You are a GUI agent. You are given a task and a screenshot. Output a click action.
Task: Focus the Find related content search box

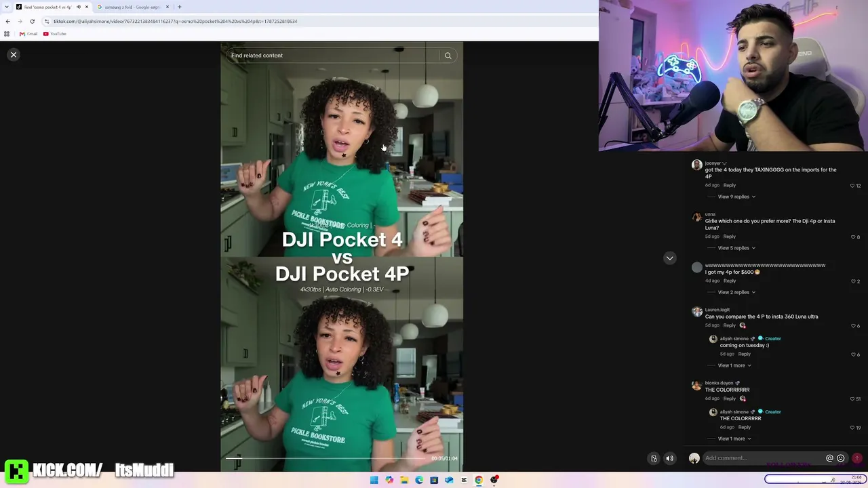pyautogui.click(x=334, y=56)
